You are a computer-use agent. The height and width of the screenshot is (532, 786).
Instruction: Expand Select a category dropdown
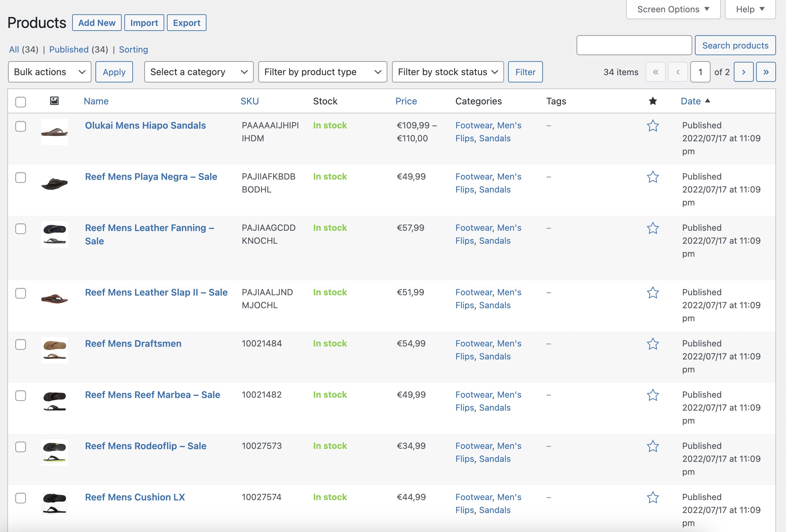coord(198,72)
